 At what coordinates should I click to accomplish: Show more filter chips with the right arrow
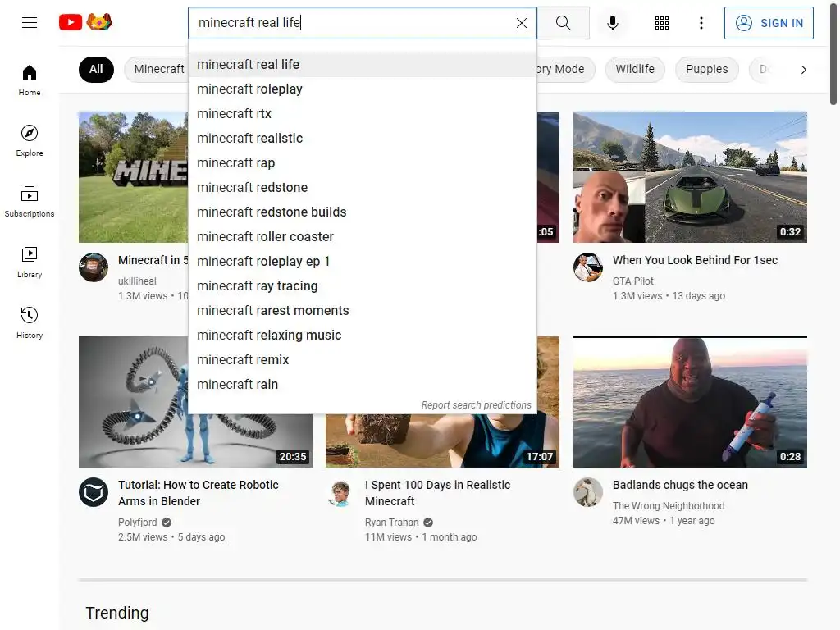[803, 70]
